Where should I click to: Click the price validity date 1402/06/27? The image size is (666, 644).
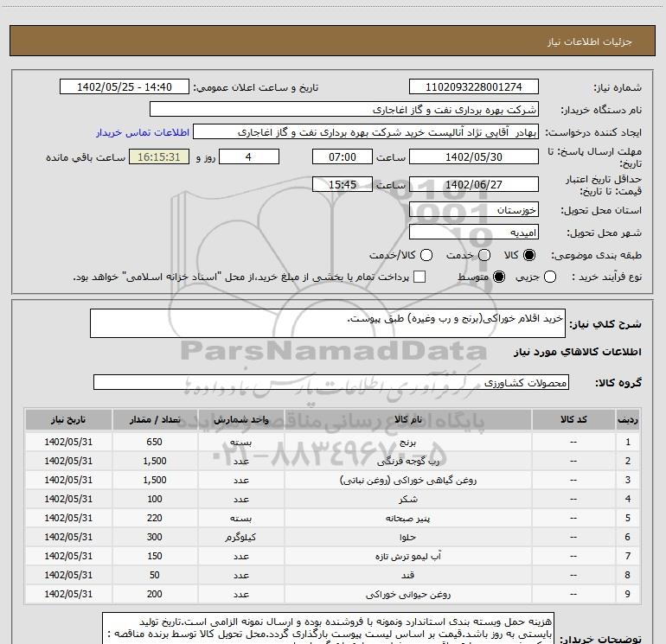[x=474, y=184]
